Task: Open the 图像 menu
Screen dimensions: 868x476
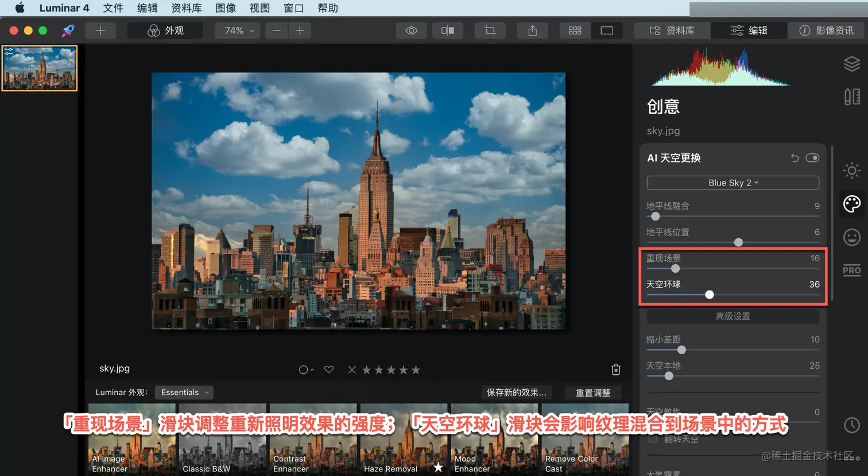Action: click(x=226, y=8)
